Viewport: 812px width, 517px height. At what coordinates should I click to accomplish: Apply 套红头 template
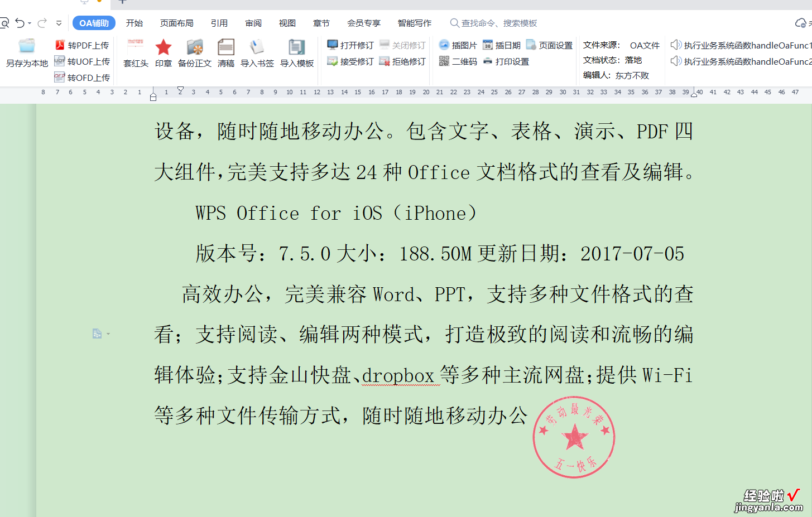(136, 53)
